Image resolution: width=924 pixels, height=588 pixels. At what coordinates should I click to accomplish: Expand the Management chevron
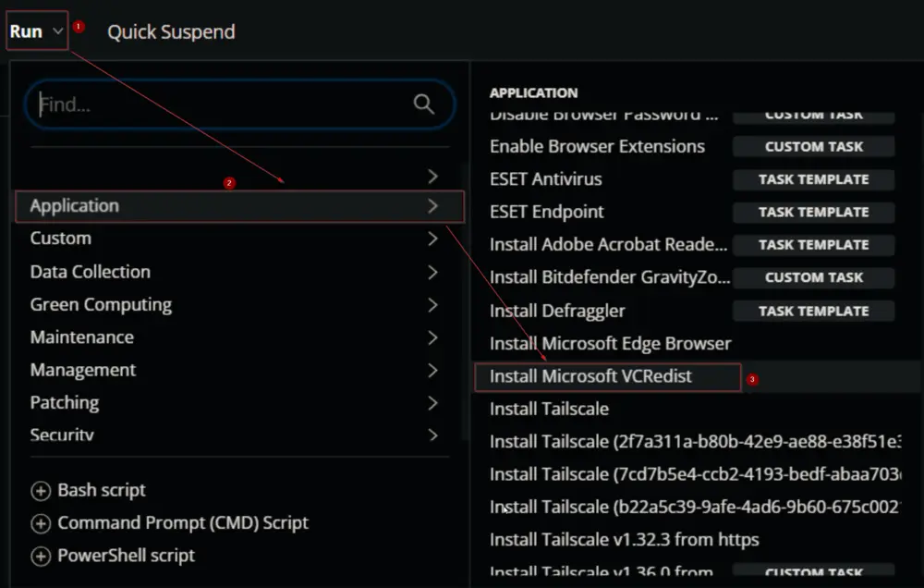click(x=433, y=371)
